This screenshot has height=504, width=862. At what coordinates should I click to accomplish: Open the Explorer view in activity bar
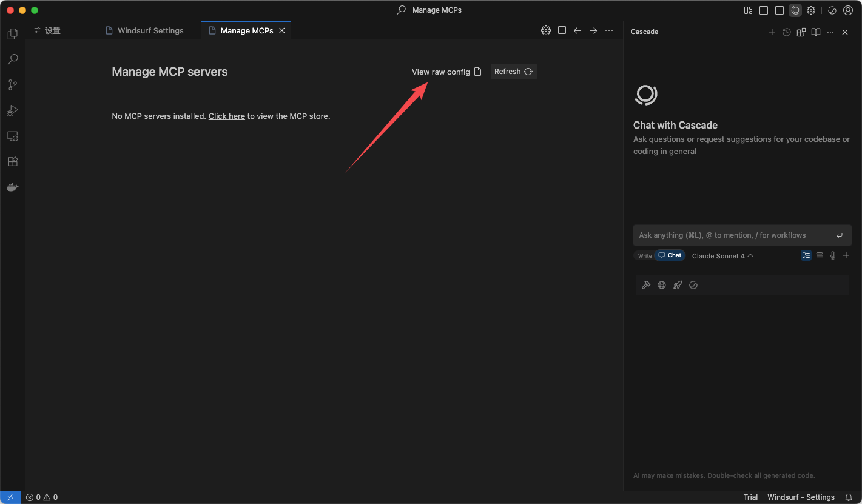12,34
